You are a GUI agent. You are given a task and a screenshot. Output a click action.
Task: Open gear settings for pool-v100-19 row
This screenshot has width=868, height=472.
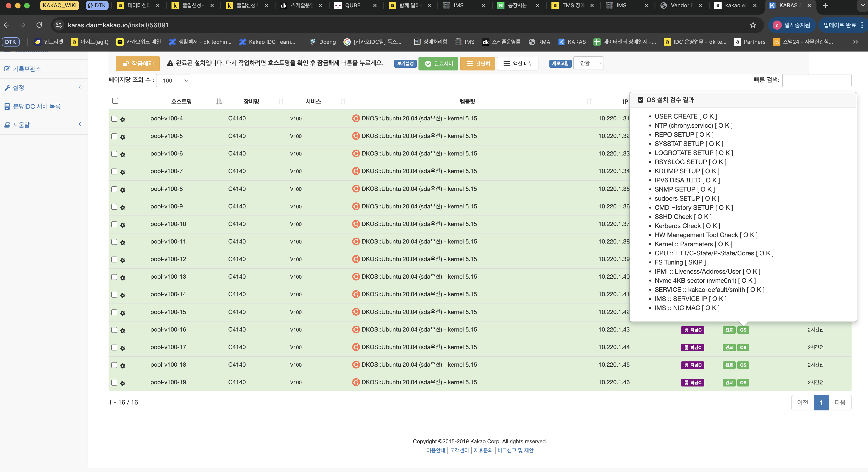pos(123,383)
